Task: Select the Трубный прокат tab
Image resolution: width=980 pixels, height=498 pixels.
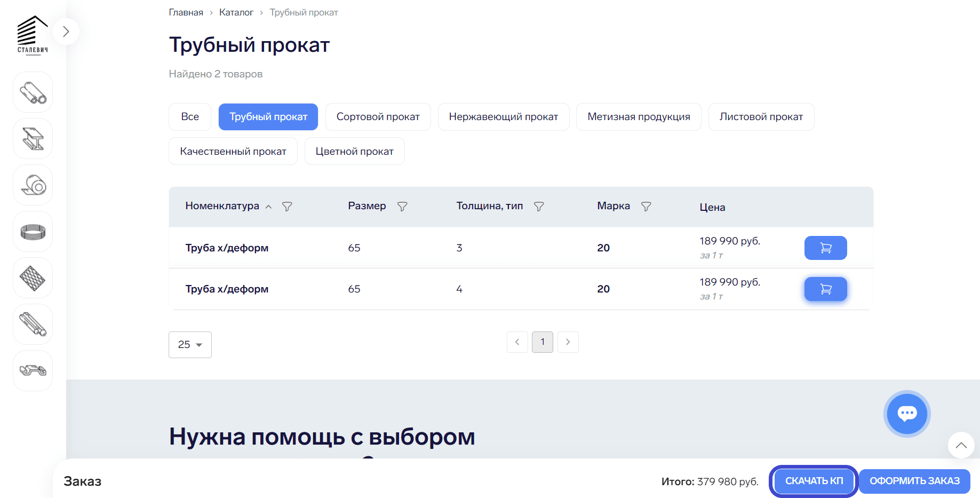Action: point(268,117)
